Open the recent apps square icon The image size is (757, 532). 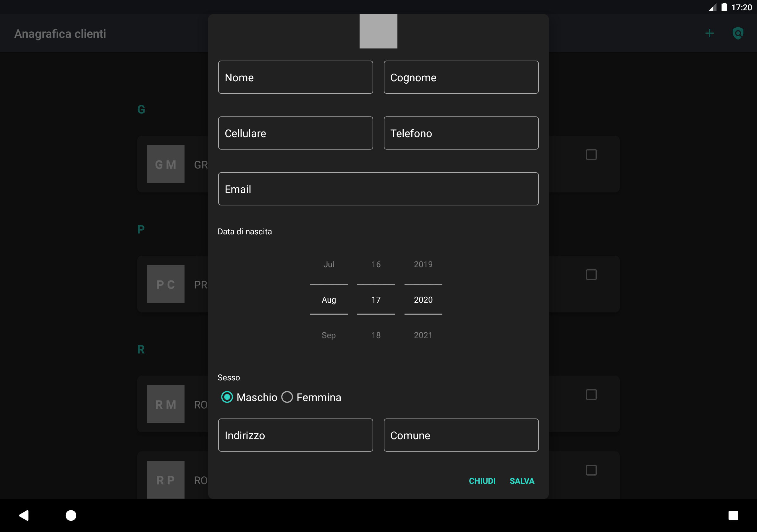coord(733,515)
